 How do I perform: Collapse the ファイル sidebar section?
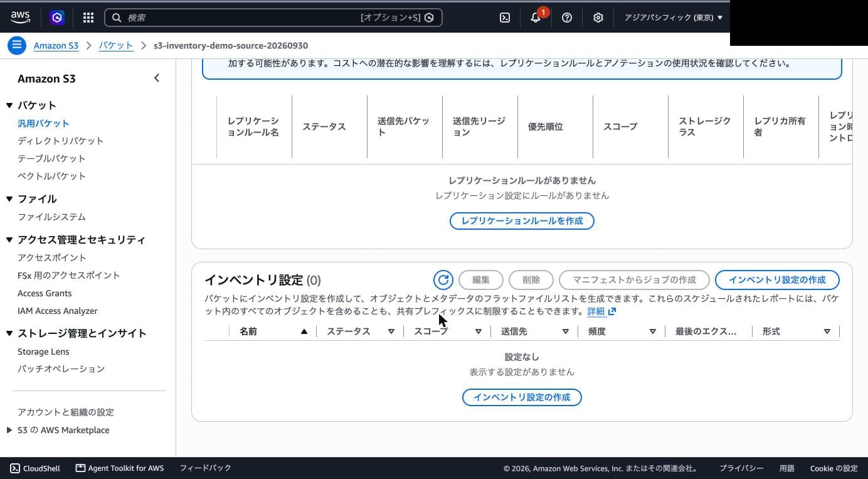(x=9, y=199)
